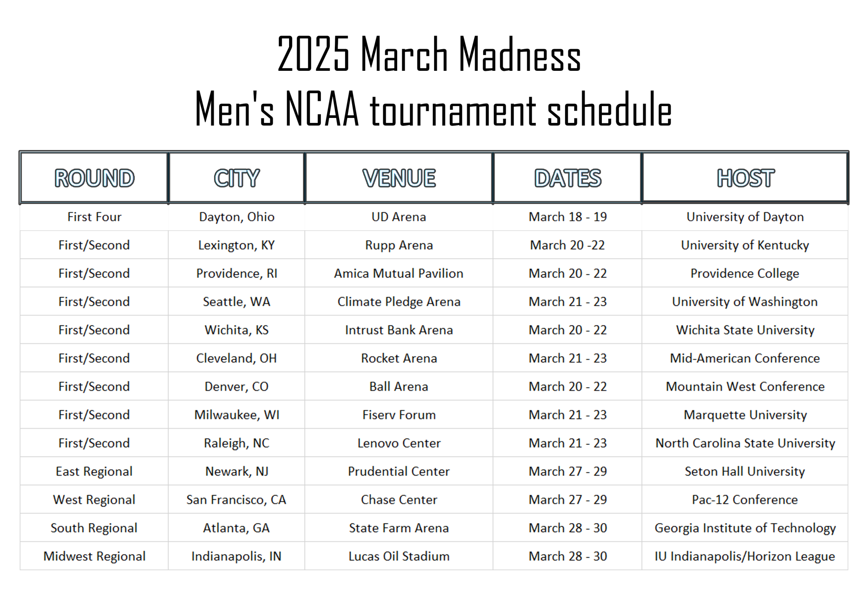Select the Chase Center venue cell
The height and width of the screenshot is (606, 868).
(x=399, y=500)
